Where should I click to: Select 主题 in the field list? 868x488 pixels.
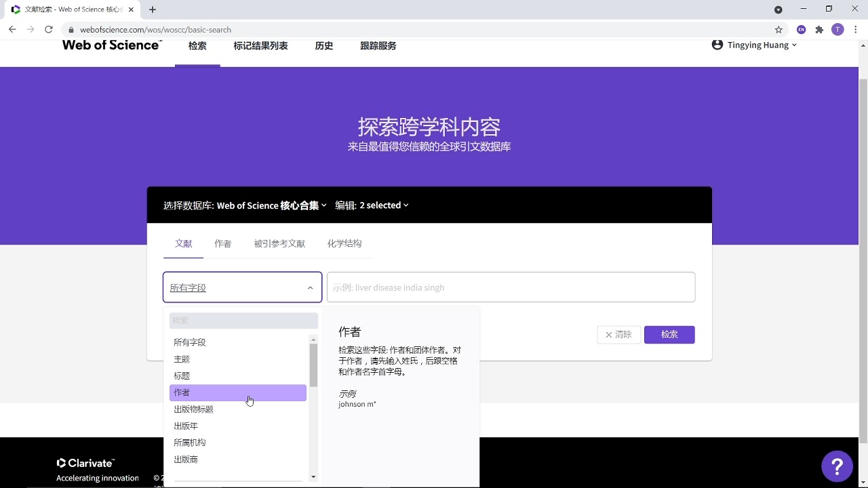238,359
